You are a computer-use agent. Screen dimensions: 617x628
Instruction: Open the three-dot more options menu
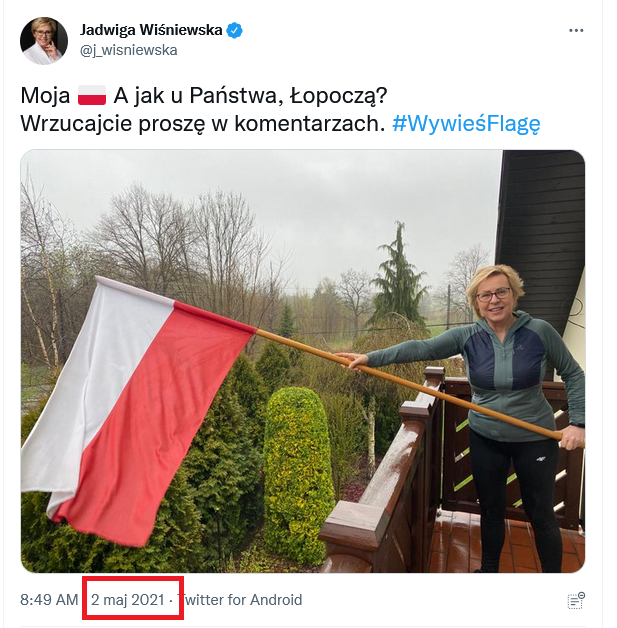(576, 30)
